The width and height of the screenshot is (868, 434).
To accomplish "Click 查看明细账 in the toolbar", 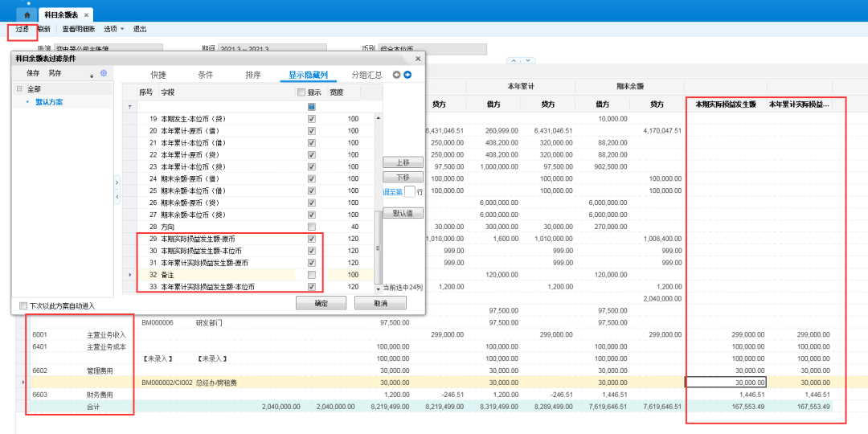I will [x=79, y=29].
